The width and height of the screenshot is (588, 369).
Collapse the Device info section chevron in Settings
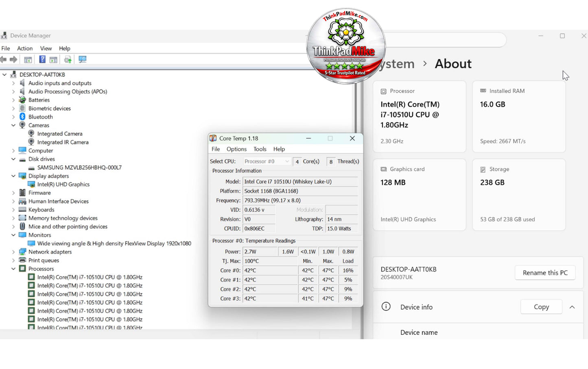click(x=572, y=307)
